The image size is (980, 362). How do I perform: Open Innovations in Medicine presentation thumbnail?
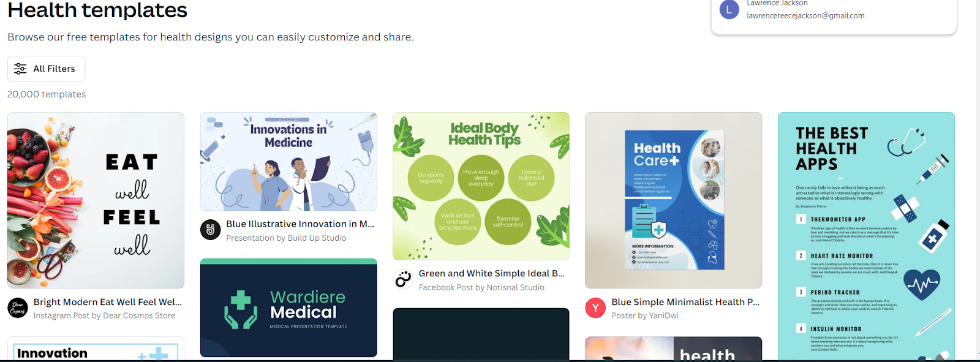pos(288,162)
